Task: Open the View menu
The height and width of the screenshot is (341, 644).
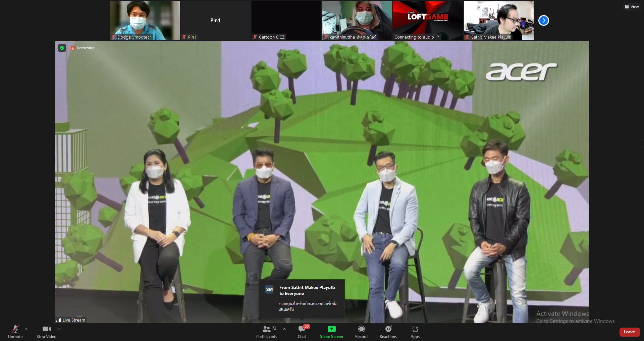Action: click(632, 6)
